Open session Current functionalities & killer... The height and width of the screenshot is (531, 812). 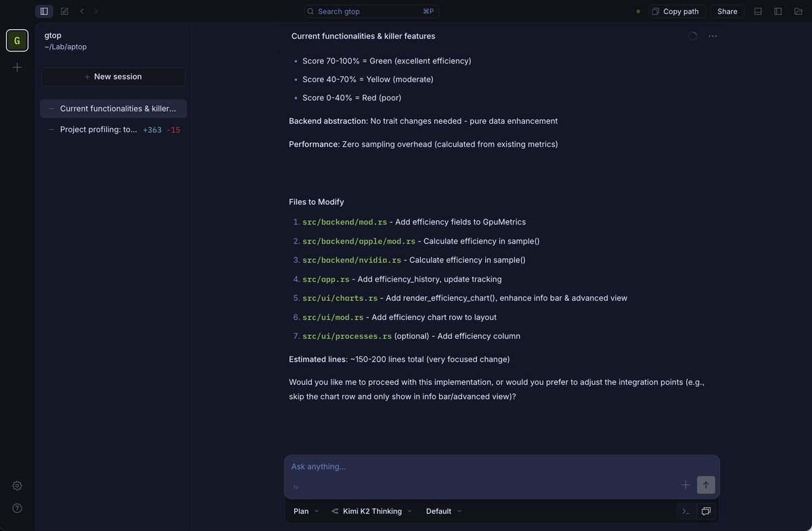[113, 108]
